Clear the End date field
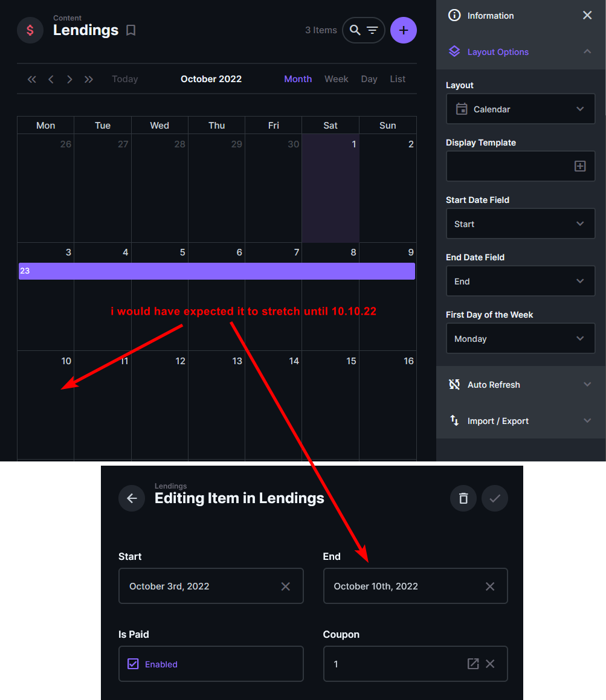Image resolution: width=606 pixels, height=700 pixels. pos(489,586)
